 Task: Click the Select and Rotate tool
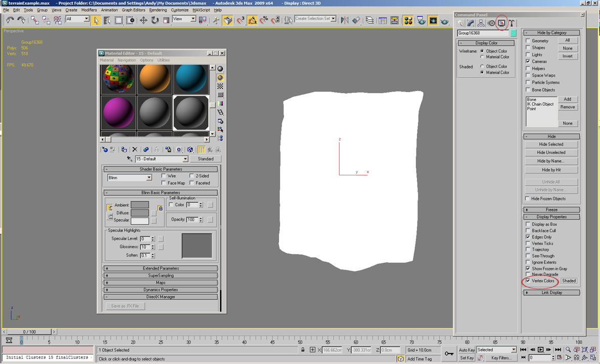pyautogui.click(x=155, y=20)
